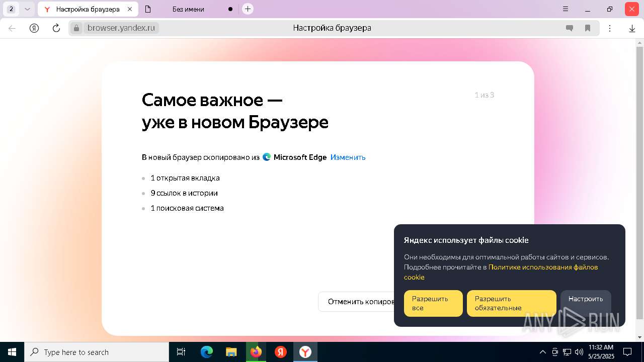Image resolution: width=644 pixels, height=362 pixels.
Task: Click the 1 из 3 step indicator
Action: (x=485, y=95)
